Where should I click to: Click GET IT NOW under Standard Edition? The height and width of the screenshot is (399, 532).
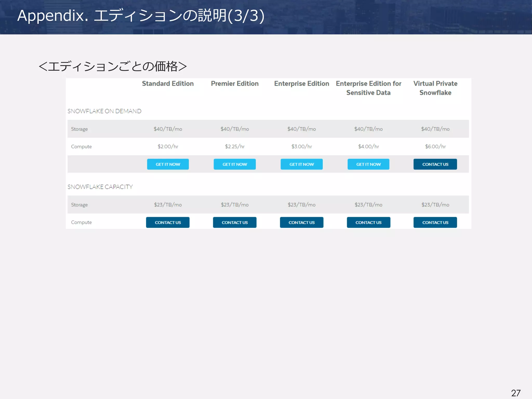(x=168, y=164)
